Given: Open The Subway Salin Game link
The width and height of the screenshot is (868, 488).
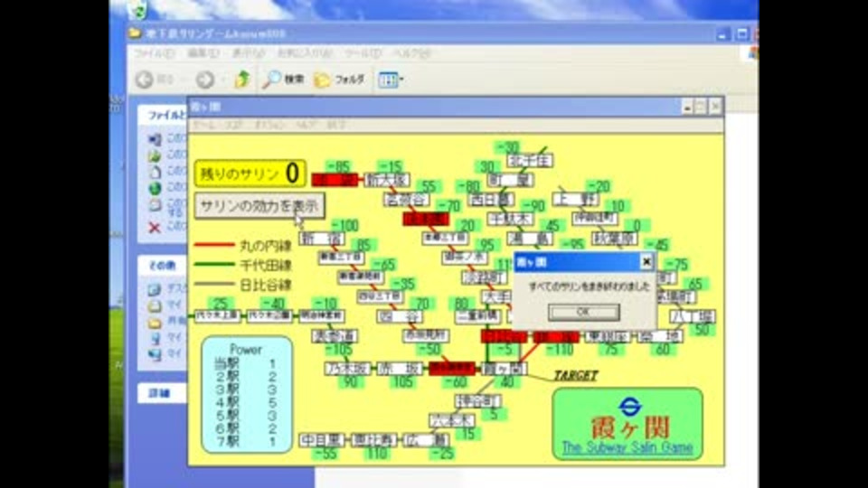Looking at the screenshot, I should coord(627,447).
